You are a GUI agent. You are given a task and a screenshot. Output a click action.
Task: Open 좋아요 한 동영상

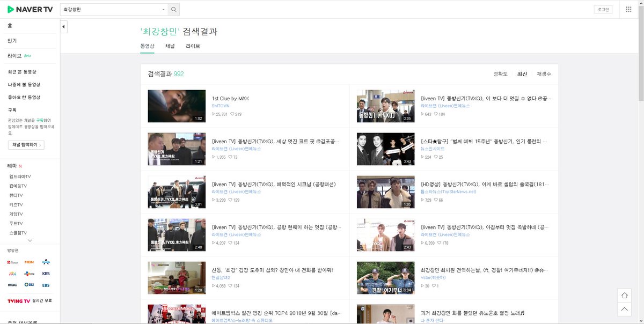(x=24, y=97)
